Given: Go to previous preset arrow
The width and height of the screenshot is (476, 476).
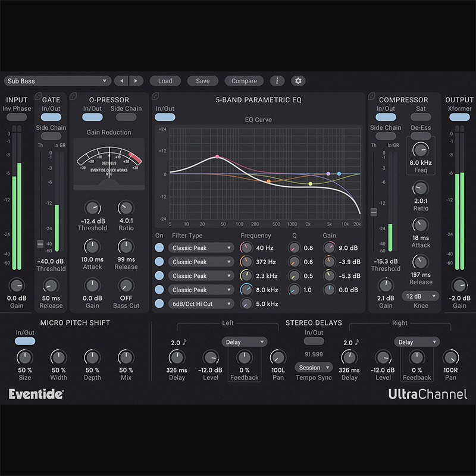Looking at the screenshot, I should pos(122,81).
